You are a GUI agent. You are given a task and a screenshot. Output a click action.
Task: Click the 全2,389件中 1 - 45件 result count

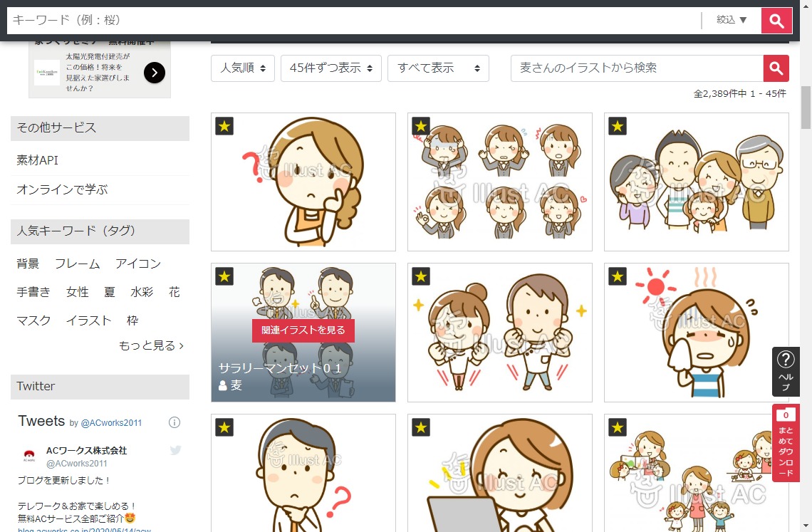(739, 94)
